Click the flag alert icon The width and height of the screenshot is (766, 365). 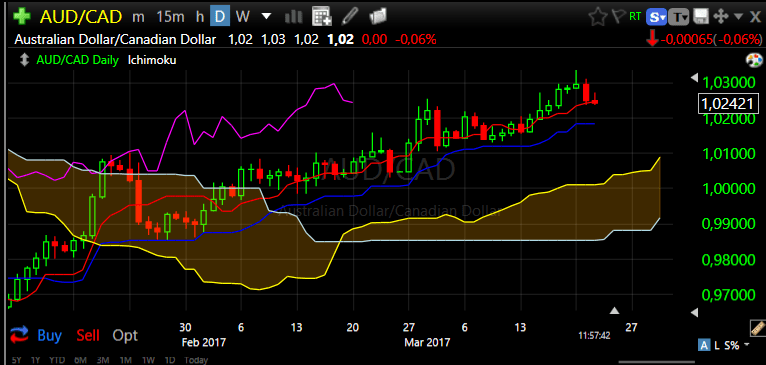pyautogui.click(x=618, y=17)
